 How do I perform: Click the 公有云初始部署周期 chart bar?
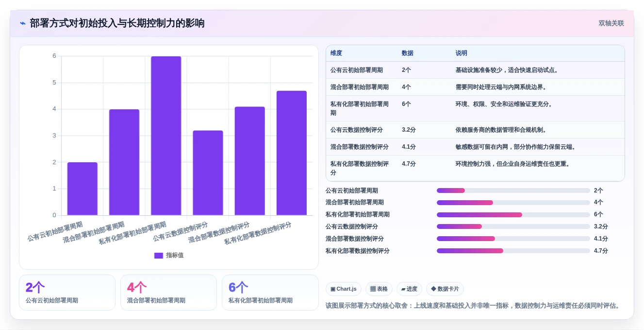[83, 189]
